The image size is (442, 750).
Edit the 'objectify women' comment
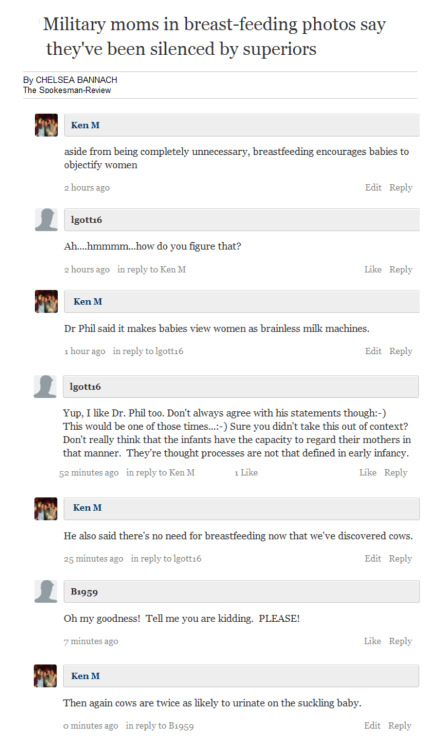[373, 188]
